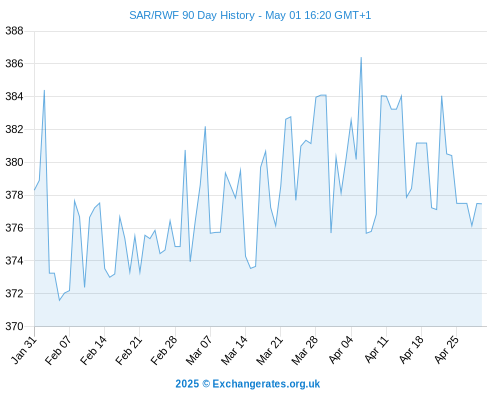Click the 380 y-axis value label
The height and width of the screenshot is (400, 495).
14,162
